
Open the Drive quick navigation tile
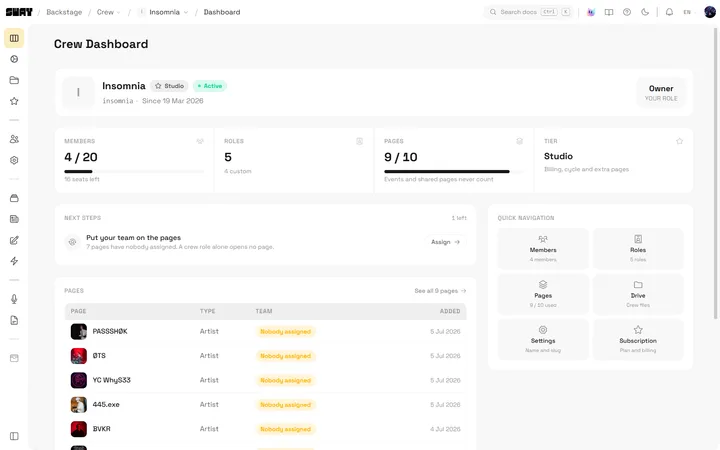point(638,294)
